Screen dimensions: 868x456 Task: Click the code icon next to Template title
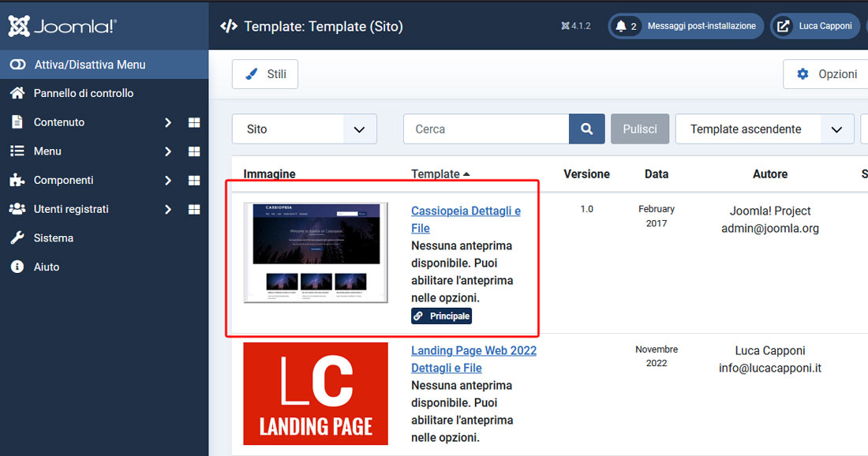(x=229, y=26)
